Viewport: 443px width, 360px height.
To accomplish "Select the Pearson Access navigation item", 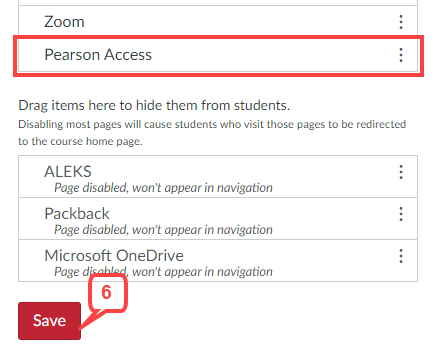I will pos(218,55).
